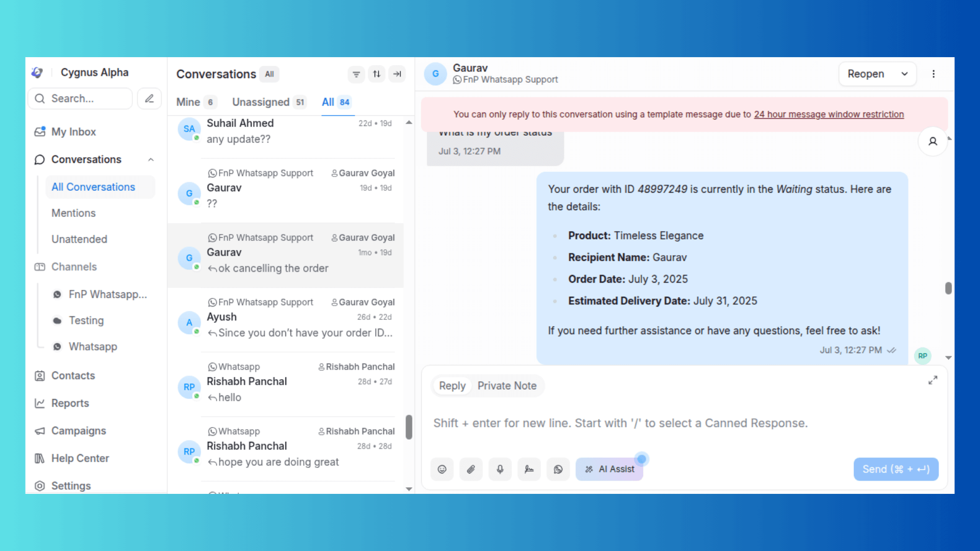Open Help Center
This screenshot has width=980, height=551.
pyautogui.click(x=80, y=458)
